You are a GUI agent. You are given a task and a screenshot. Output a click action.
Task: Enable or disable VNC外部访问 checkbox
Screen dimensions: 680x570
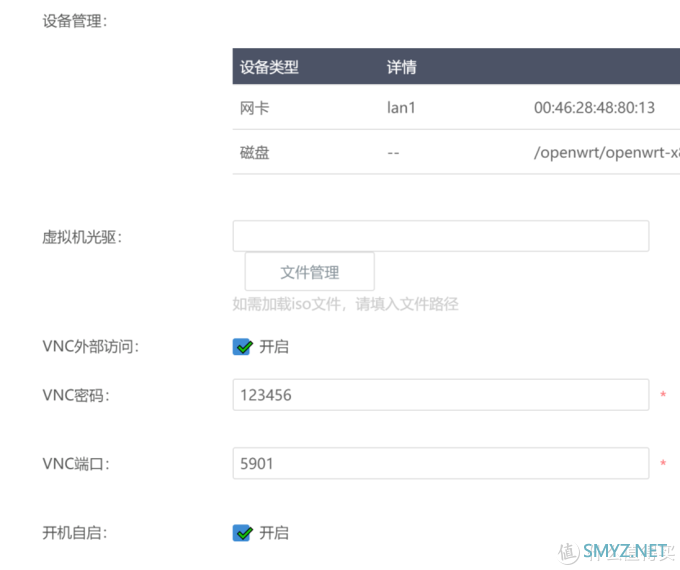(x=242, y=347)
